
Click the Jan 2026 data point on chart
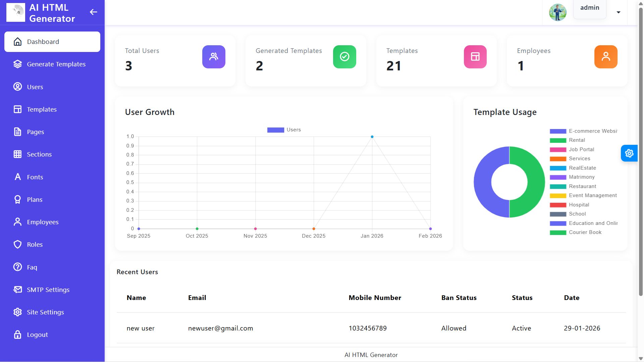(372, 137)
